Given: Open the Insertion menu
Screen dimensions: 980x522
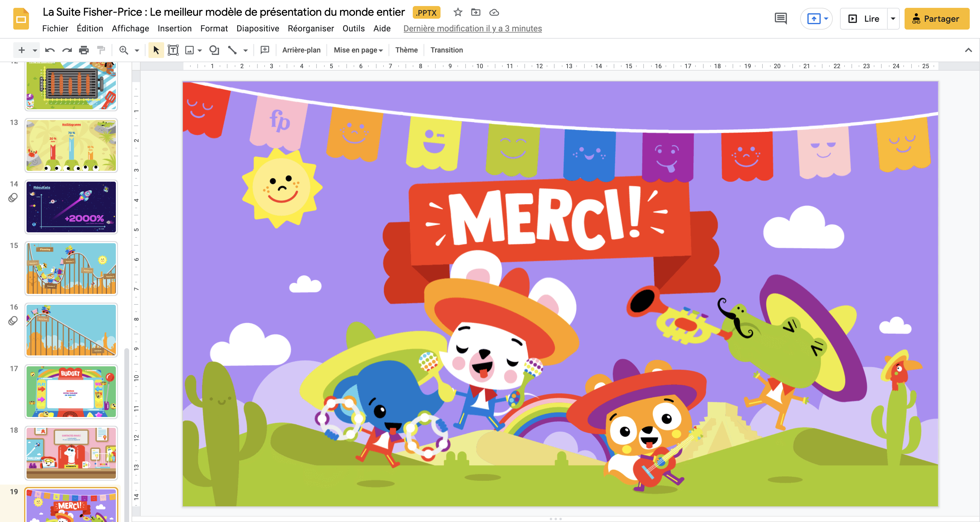Looking at the screenshot, I should point(175,29).
